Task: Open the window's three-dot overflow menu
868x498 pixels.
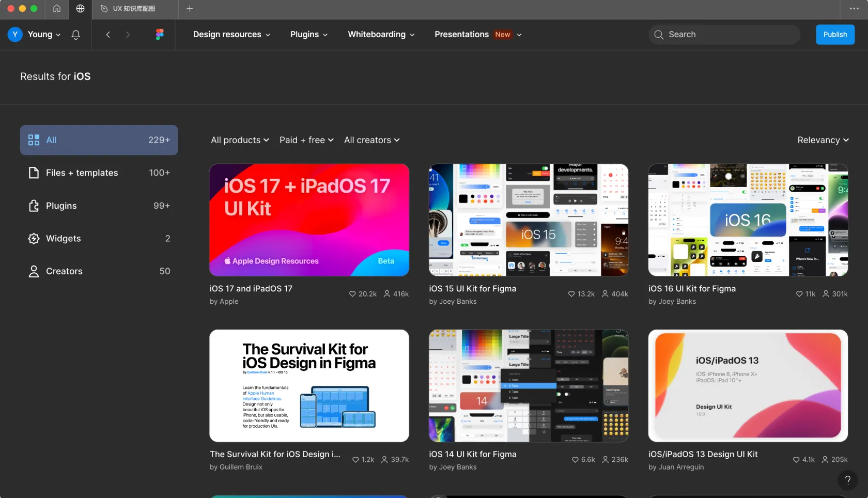Action: coord(854,9)
